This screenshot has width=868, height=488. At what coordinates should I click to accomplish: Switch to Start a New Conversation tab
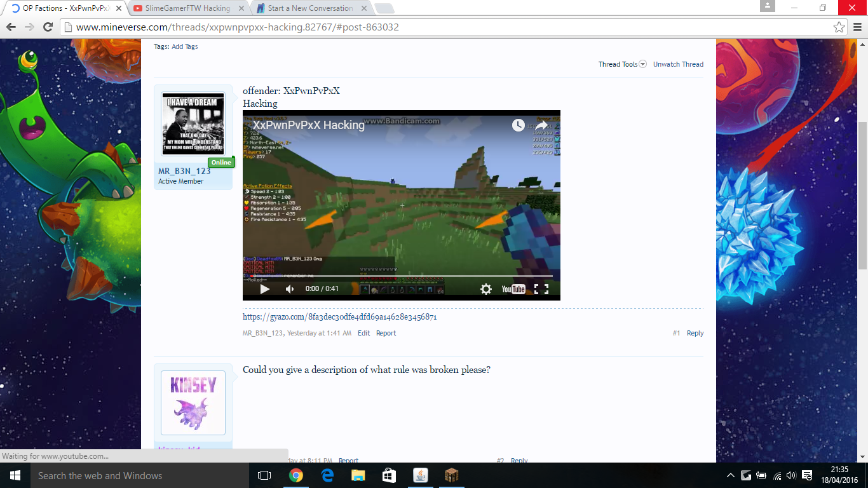point(310,8)
